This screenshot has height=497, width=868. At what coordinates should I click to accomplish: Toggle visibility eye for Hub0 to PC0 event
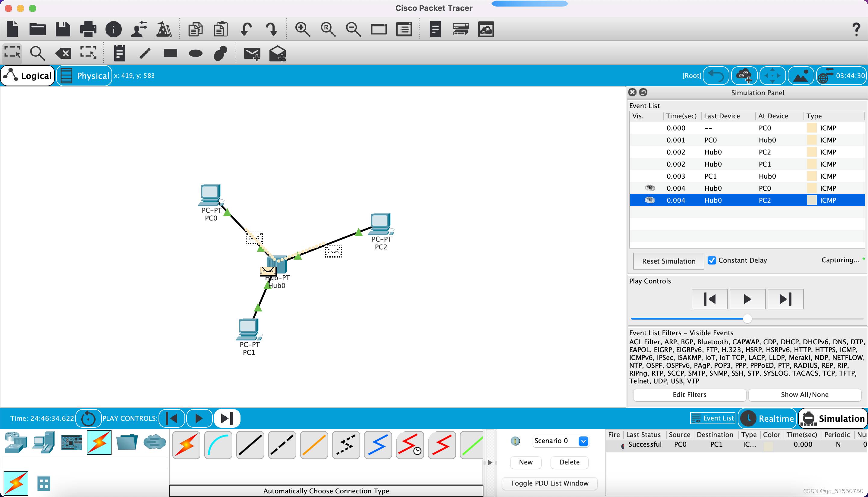(x=649, y=188)
